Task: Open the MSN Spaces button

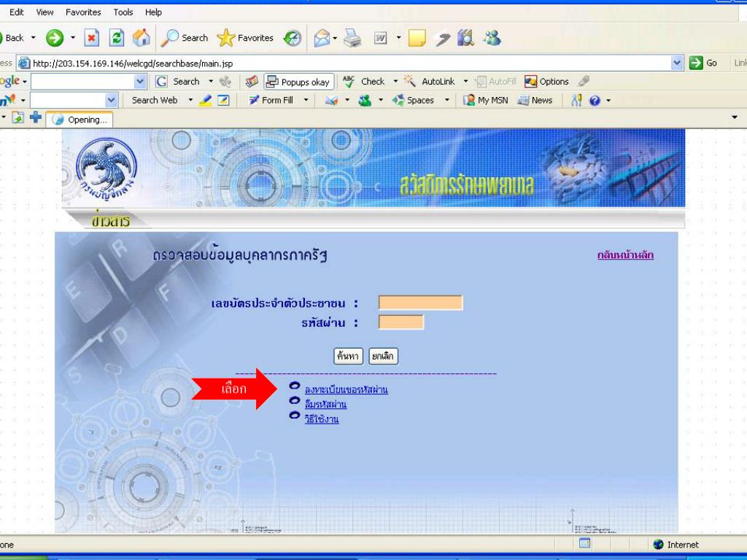Action: click(x=413, y=101)
